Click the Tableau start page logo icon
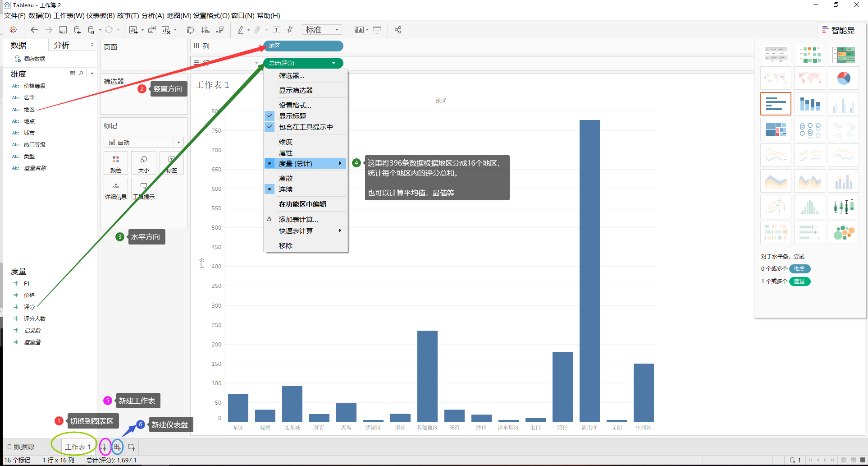The height and width of the screenshot is (466, 868). [x=14, y=30]
